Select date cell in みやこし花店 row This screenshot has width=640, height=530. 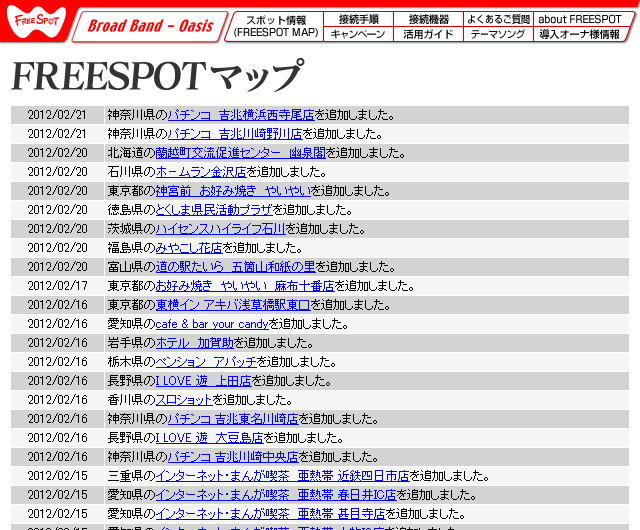click(x=58, y=248)
